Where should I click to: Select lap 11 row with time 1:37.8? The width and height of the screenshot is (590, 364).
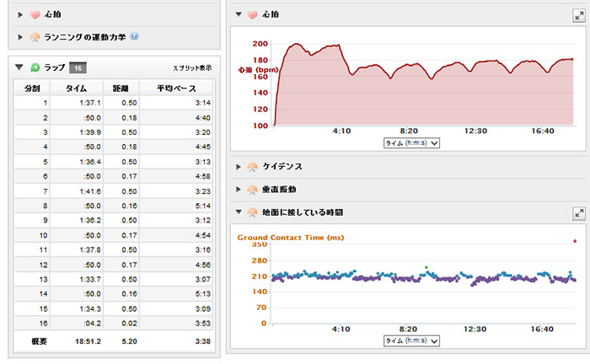(x=113, y=250)
